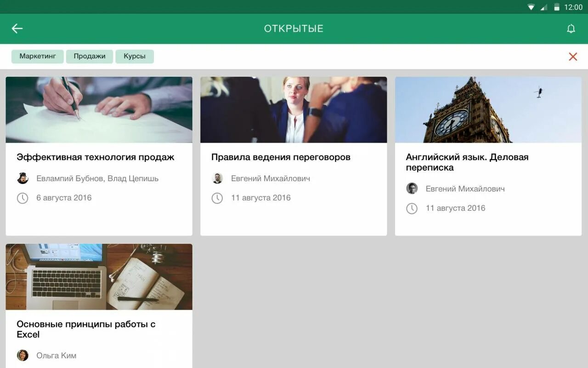Go back with the arrow icon
The height and width of the screenshot is (368, 588).
pos(17,29)
